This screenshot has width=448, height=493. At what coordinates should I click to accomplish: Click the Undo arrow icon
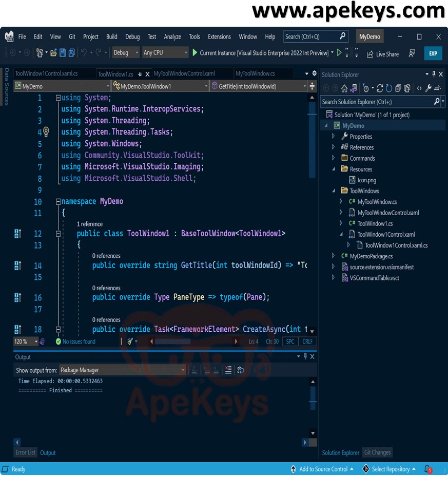click(x=84, y=52)
